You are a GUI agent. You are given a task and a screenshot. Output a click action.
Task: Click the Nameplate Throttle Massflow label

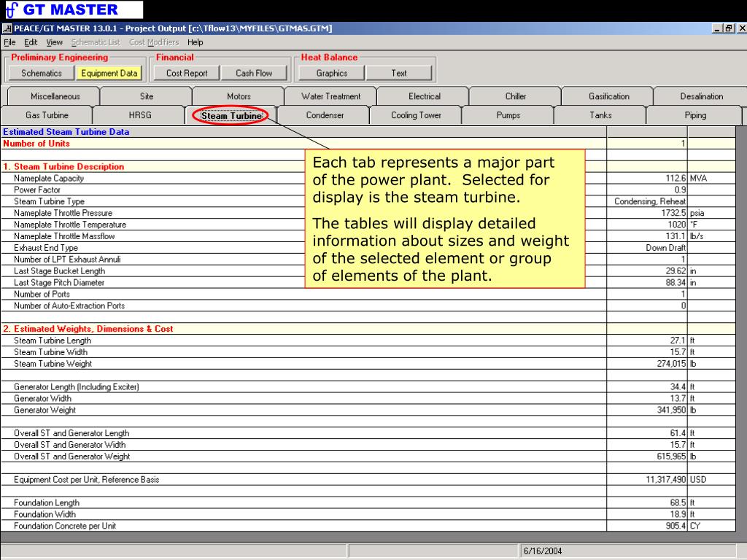pos(64,236)
